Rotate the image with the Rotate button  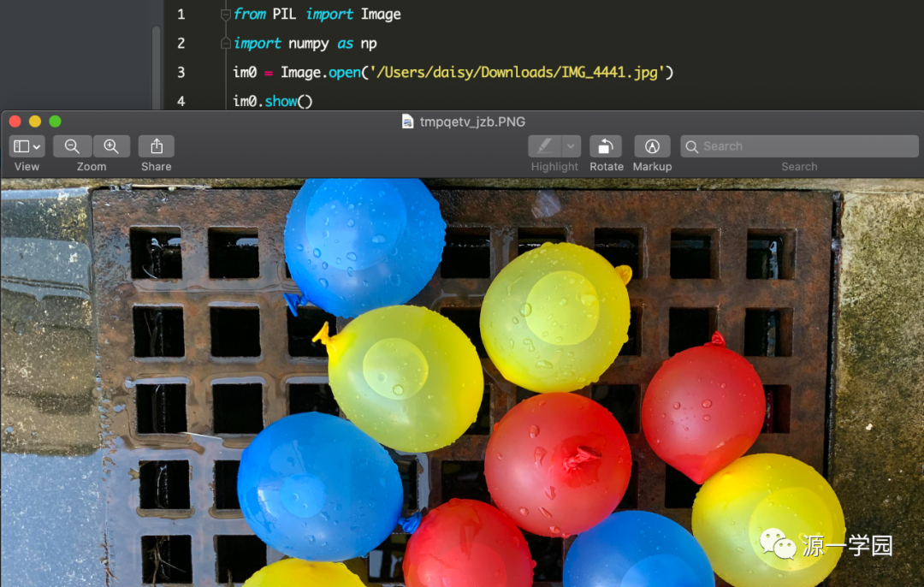[606, 146]
